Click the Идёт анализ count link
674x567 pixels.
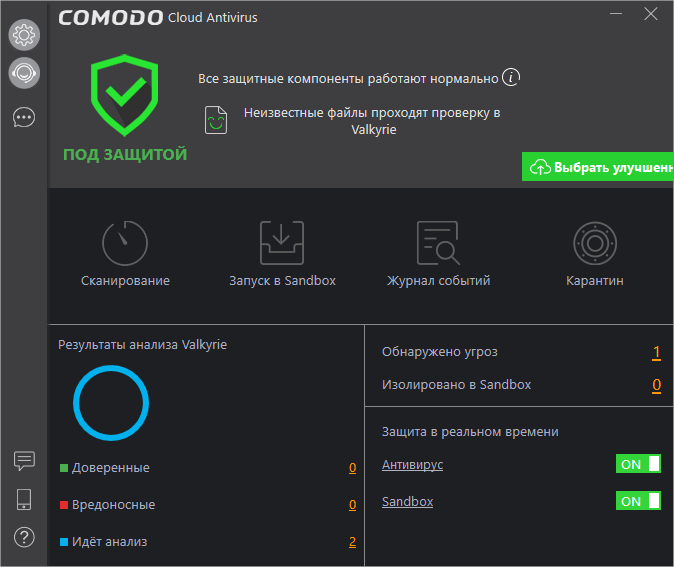point(352,542)
